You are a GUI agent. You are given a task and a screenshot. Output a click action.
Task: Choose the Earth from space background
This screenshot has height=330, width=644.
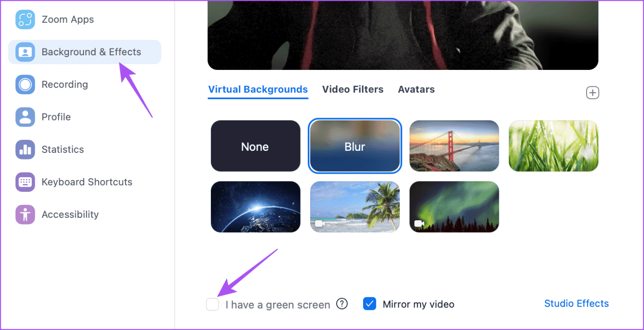256,207
